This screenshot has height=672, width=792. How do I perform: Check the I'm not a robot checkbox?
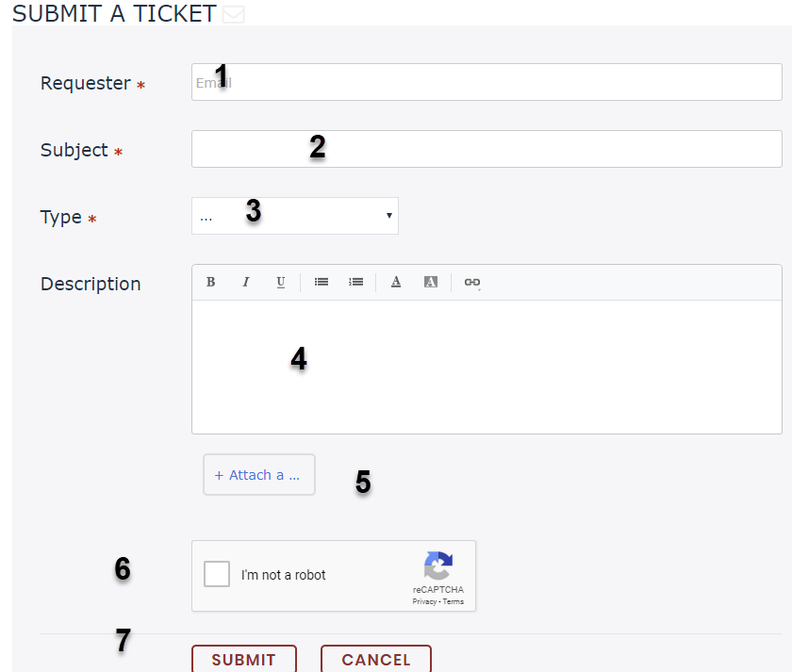pos(217,574)
